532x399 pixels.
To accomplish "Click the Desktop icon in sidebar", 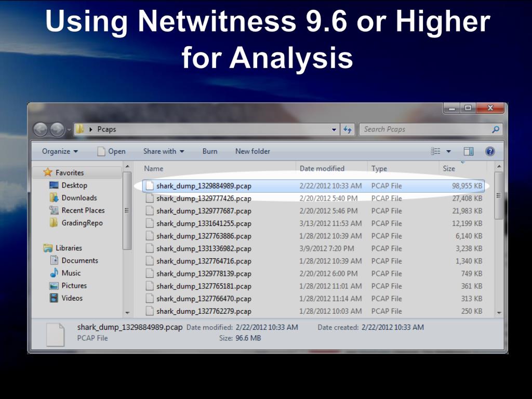I will click(54, 185).
